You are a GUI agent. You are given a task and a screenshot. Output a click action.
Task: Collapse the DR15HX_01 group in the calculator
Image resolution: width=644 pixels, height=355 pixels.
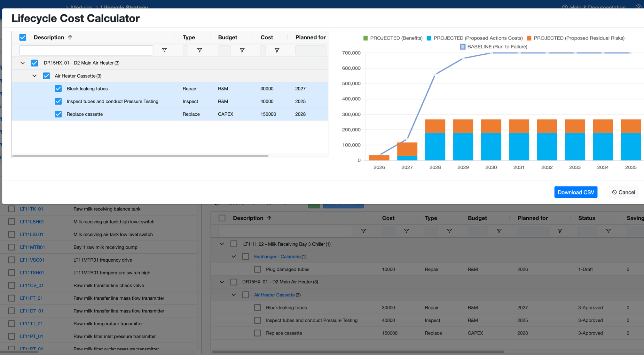coord(23,63)
